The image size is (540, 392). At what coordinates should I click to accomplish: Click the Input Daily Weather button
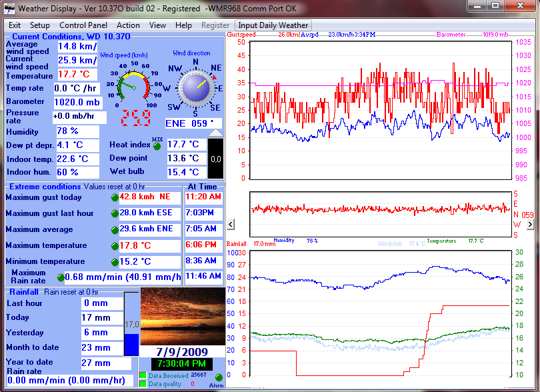274,25
